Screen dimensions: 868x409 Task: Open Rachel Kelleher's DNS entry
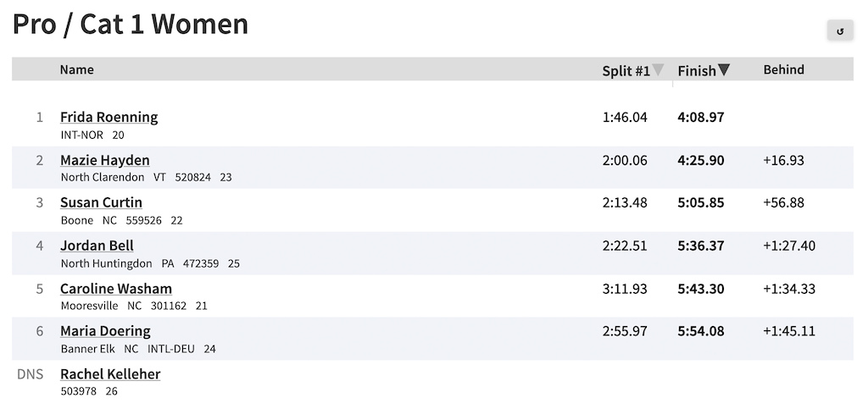point(110,374)
